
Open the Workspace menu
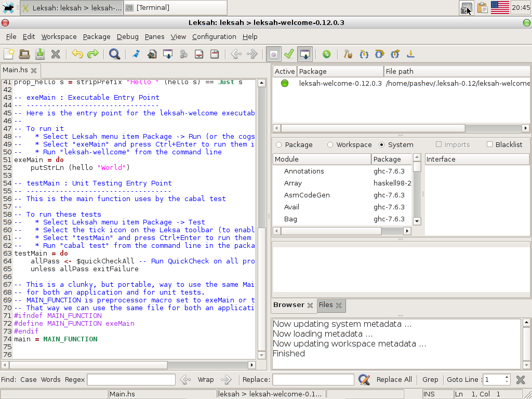click(x=59, y=37)
